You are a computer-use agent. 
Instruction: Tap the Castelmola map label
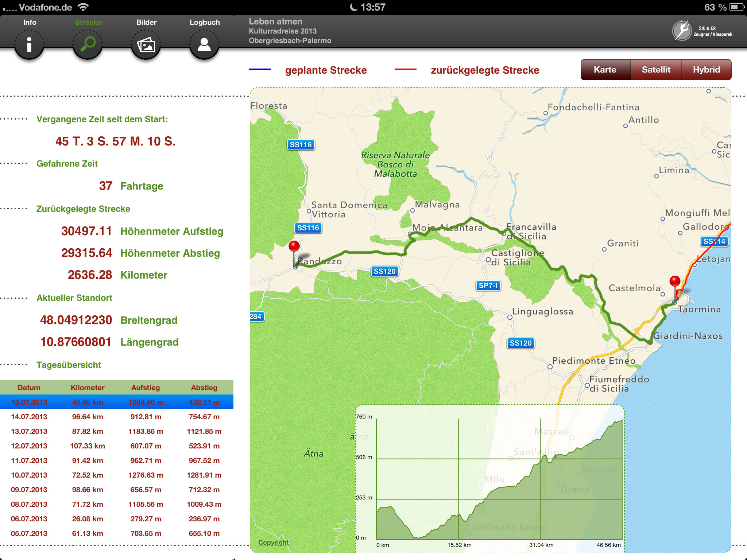coord(634,288)
